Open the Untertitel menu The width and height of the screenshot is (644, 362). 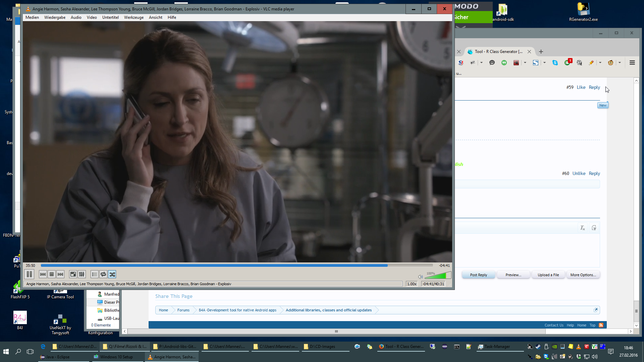point(110,17)
